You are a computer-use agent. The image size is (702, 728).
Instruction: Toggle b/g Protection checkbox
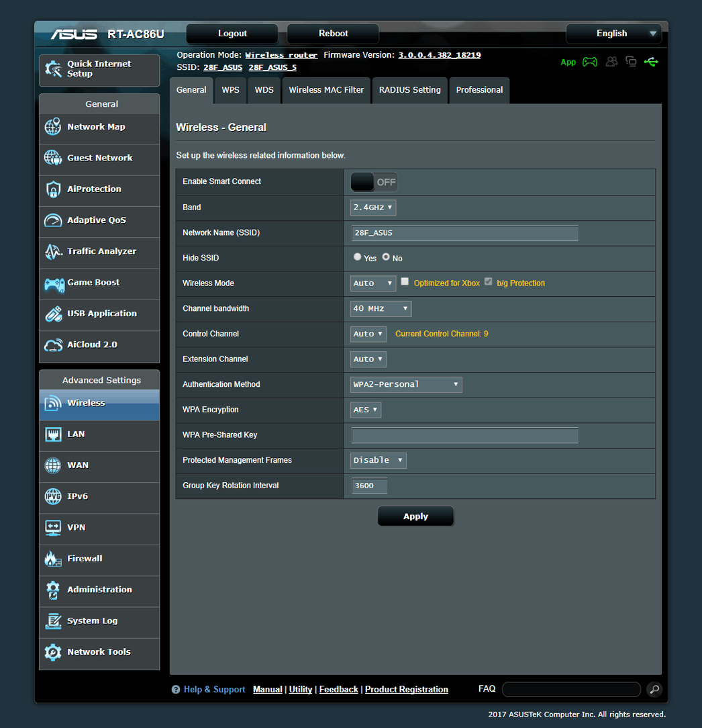488,281
